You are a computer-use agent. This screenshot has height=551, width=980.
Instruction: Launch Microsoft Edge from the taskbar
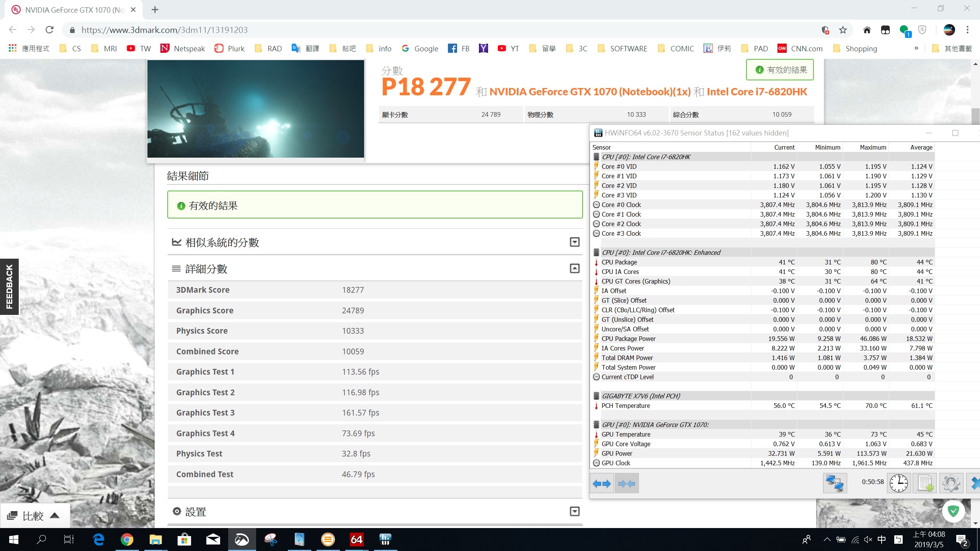(98, 540)
